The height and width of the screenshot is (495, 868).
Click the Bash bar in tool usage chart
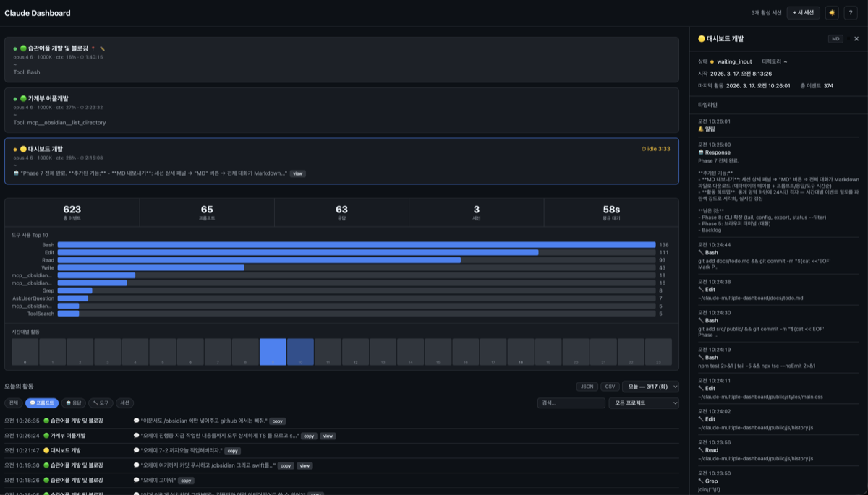pos(356,245)
